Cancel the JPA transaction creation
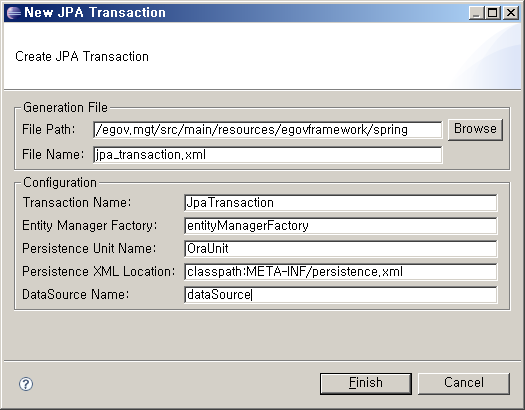Image resolution: width=525 pixels, height=410 pixels. pos(464,384)
